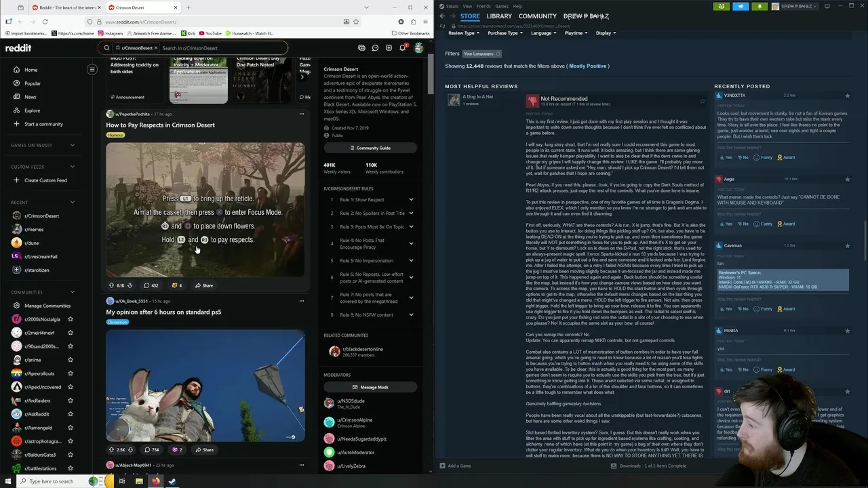Click Mostly Positive link in Steam reviews
Viewport: 868px width, 488px height.
587,66
